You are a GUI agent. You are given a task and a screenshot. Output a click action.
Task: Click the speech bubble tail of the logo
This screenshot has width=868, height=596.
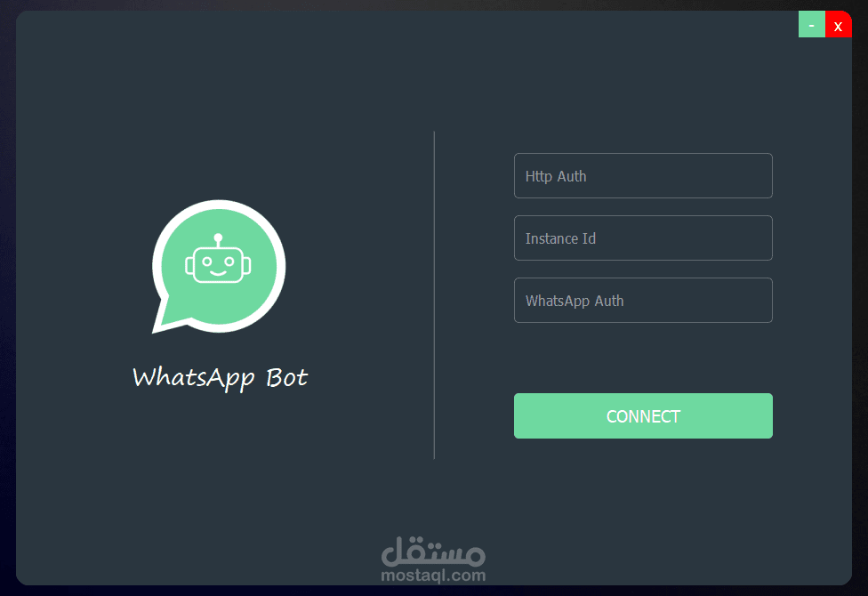click(x=165, y=318)
